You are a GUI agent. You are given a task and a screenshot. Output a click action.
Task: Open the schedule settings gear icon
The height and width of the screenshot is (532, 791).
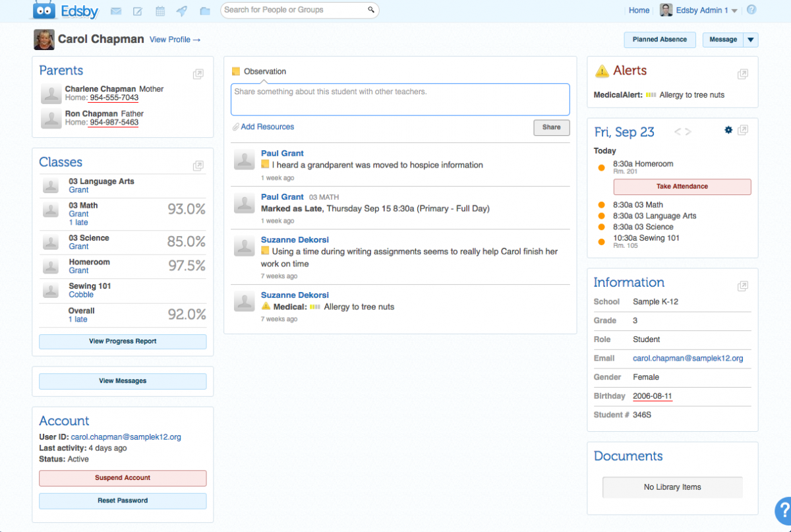pyautogui.click(x=728, y=131)
